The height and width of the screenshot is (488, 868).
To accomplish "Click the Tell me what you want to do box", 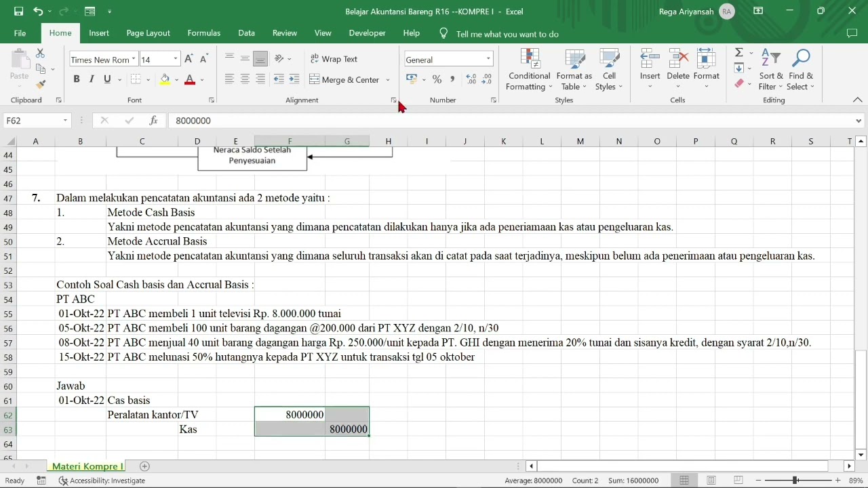I will pyautogui.click(x=507, y=34).
